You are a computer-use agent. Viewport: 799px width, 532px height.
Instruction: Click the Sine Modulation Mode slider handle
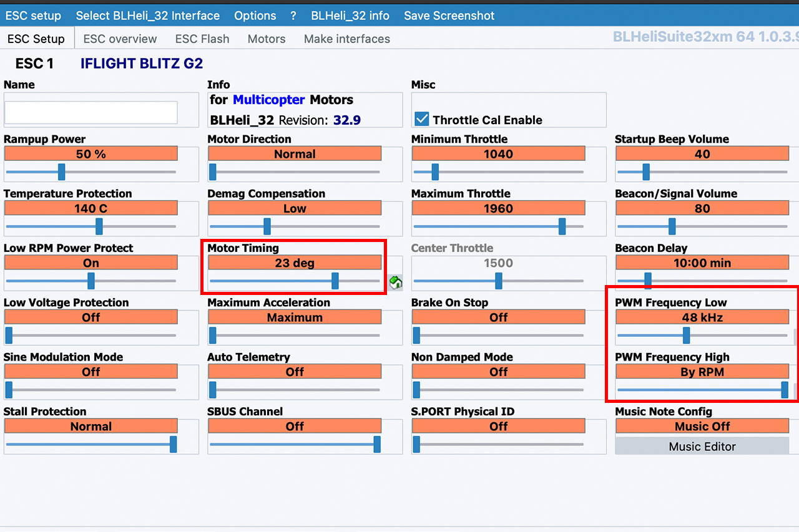(x=9, y=390)
